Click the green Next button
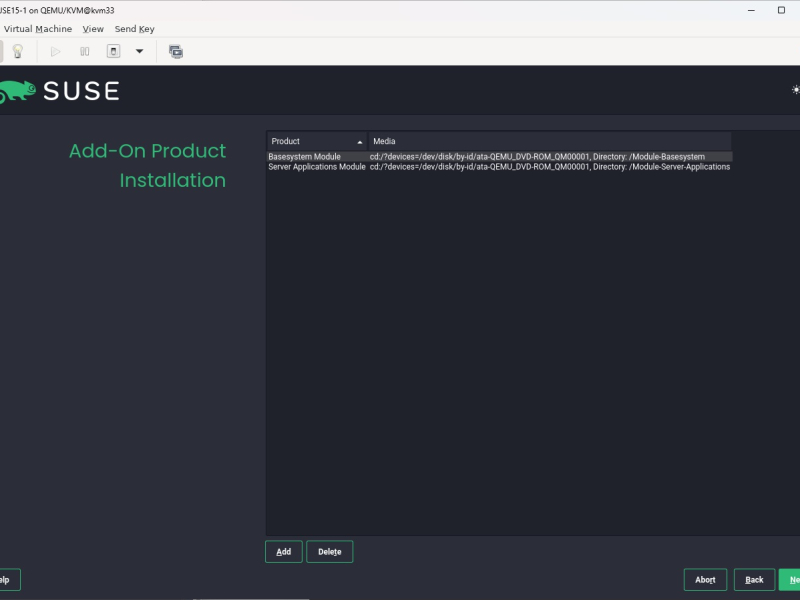 [790, 580]
